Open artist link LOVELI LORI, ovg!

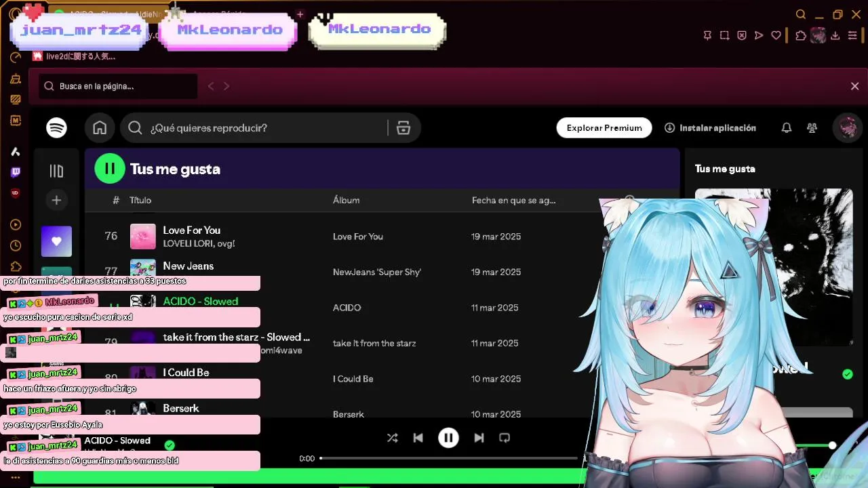(x=199, y=243)
